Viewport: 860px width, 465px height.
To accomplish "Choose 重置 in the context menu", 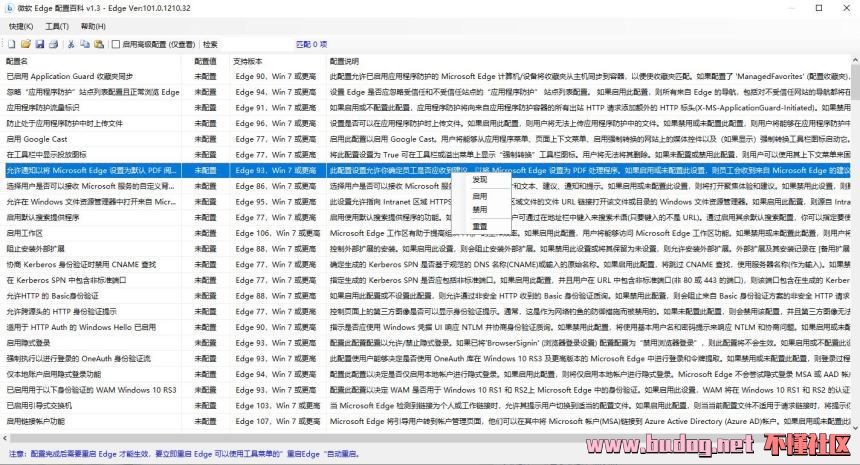I will tap(480, 226).
